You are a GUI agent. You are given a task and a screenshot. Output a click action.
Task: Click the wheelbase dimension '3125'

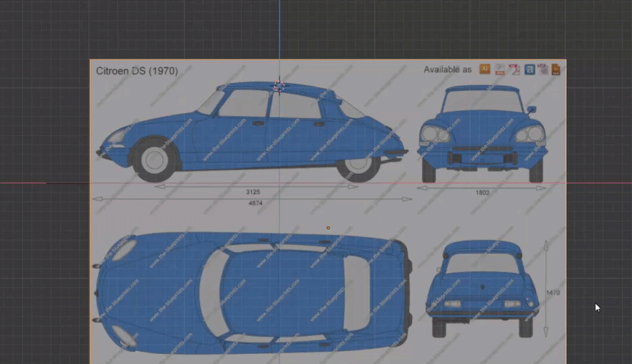click(253, 192)
